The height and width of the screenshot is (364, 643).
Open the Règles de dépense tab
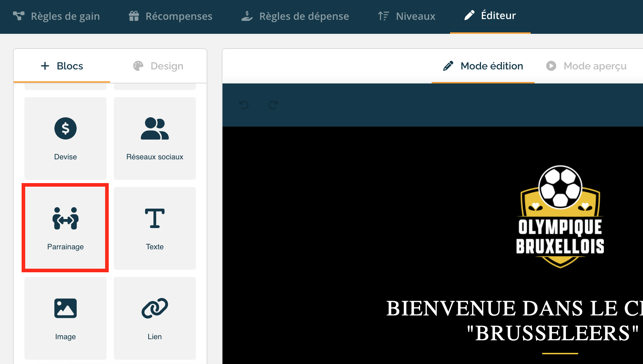[295, 16]
